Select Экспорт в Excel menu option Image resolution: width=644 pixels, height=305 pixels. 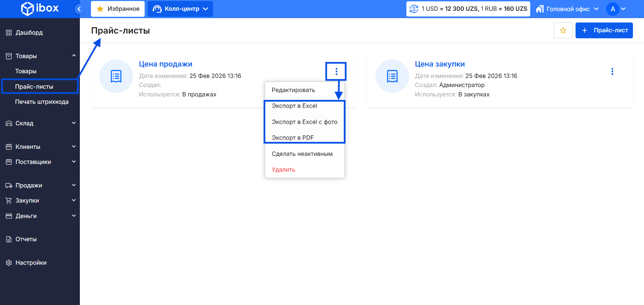tap(294, 106)
